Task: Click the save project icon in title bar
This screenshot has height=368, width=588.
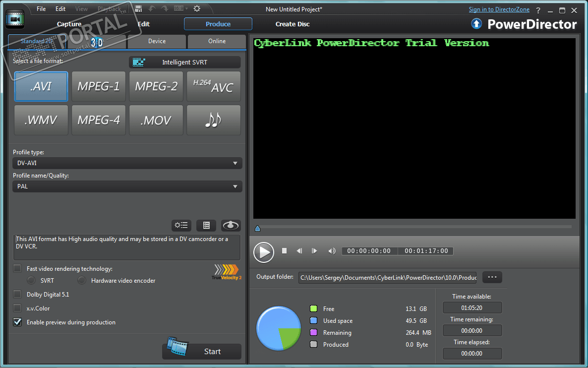Action: tap(138, 8)
